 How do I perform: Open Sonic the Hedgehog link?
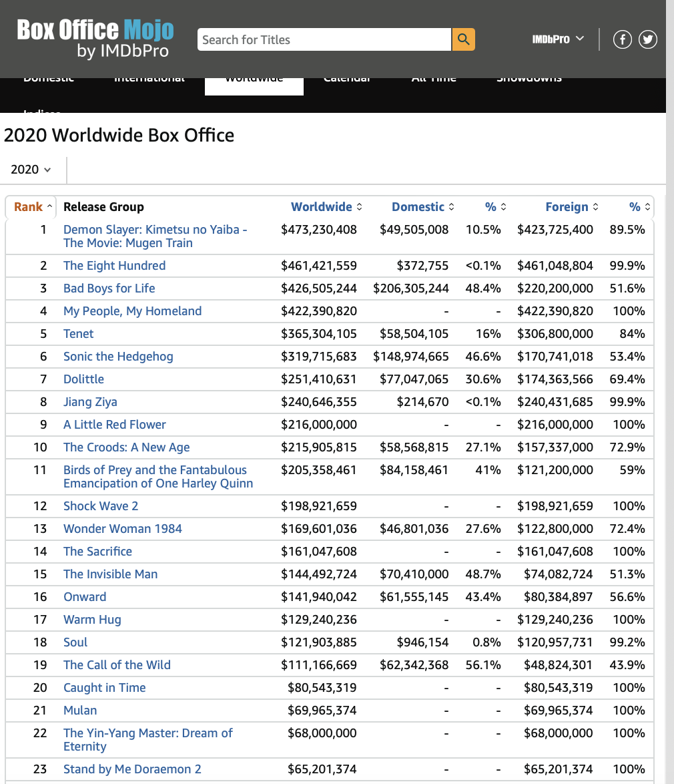coord(118,357)
